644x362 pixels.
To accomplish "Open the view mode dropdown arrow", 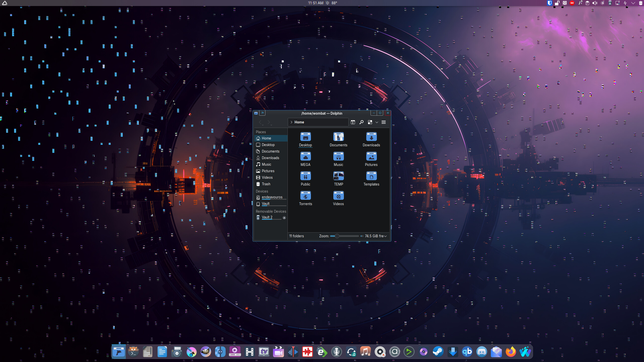I will coord(377,122).
